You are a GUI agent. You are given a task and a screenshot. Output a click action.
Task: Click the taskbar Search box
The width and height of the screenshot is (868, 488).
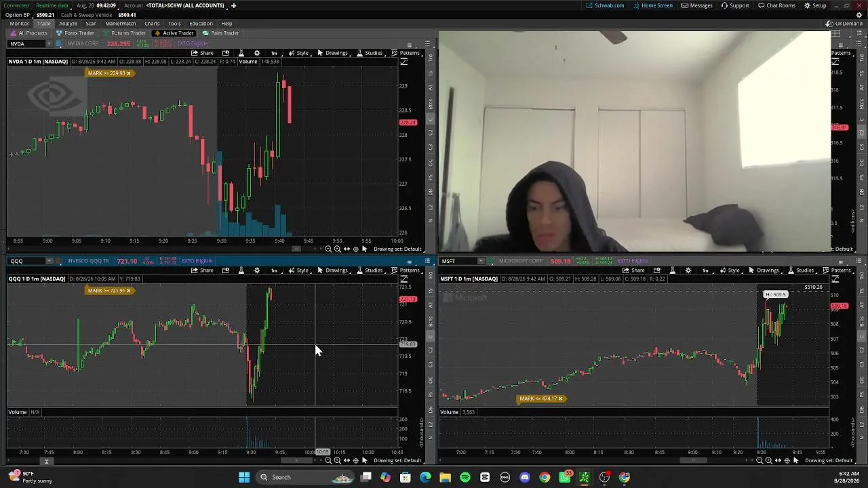pyautogui.click(x=305, y=477)
